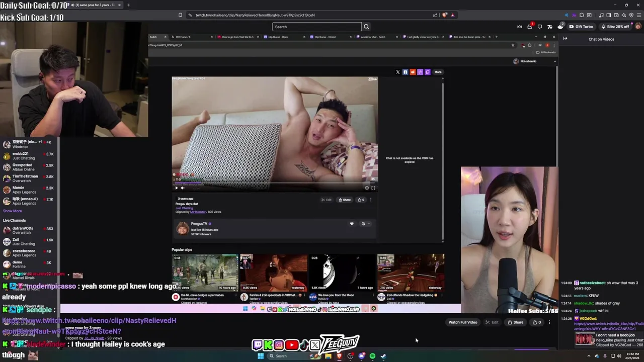The width and height of the screenshot is (644, 362).
Task: Click the share icon in address bar
Action: pyautogui.click(x=435, y=15)
